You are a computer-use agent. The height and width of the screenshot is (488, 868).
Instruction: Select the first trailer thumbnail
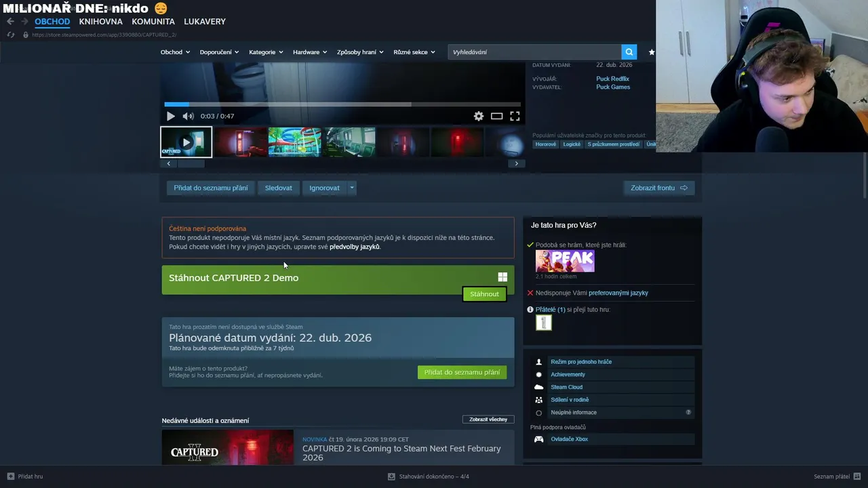186,142
